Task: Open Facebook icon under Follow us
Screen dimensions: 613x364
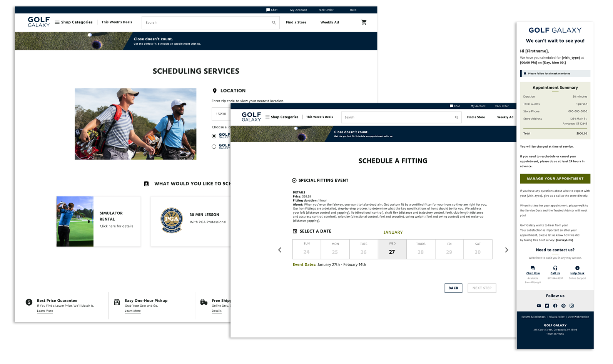Action: [555, 306]
